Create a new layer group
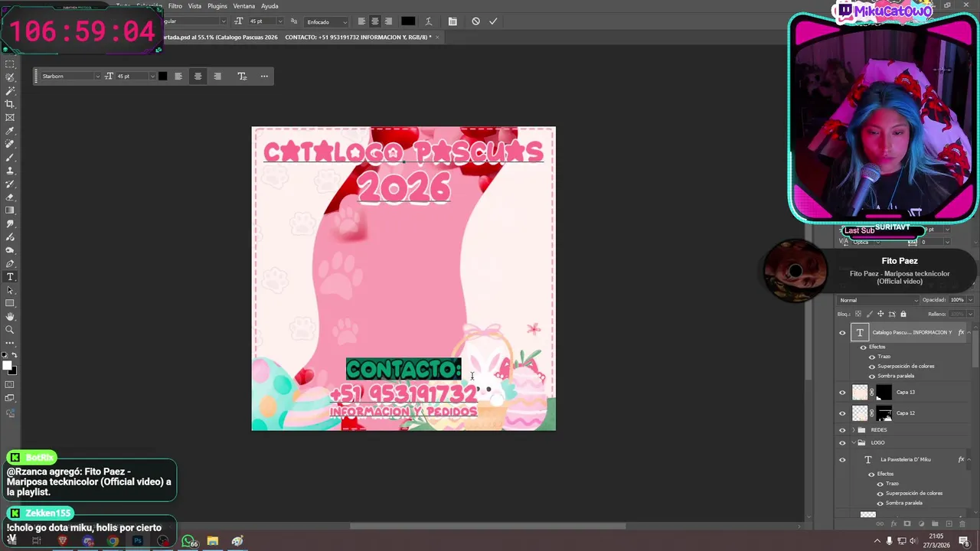The image size is (980, 551). 935,524
